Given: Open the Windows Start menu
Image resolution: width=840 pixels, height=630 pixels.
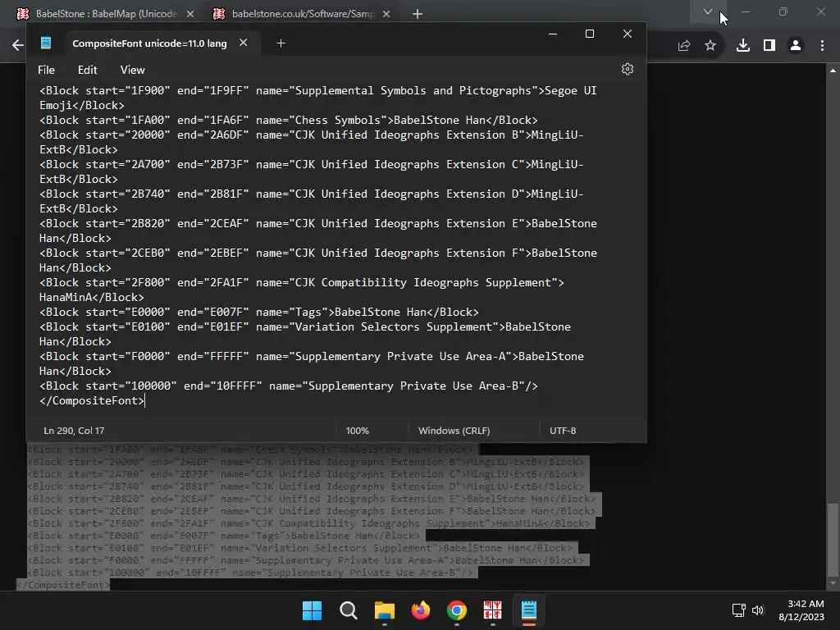Looking at the screenshot, I should pos(313,610).
